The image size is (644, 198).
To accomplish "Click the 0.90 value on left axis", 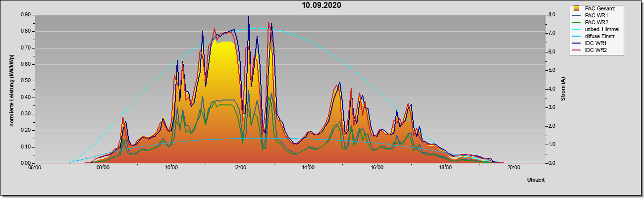I will pos(26,15).
